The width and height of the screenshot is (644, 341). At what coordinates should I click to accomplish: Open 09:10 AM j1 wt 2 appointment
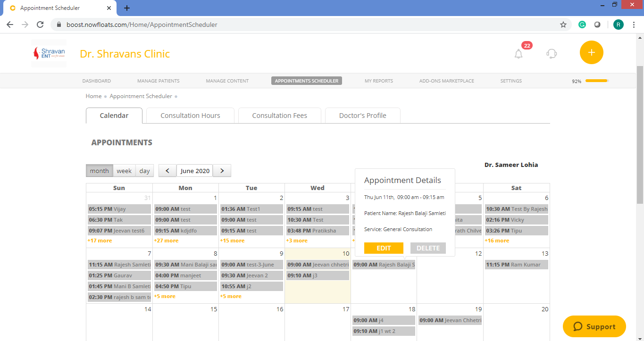[384, 331]
